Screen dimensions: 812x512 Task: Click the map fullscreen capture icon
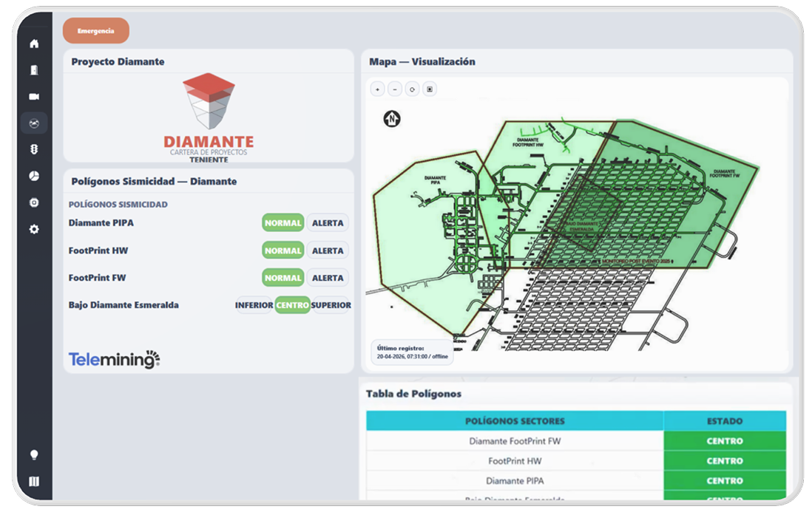(430, 89)
